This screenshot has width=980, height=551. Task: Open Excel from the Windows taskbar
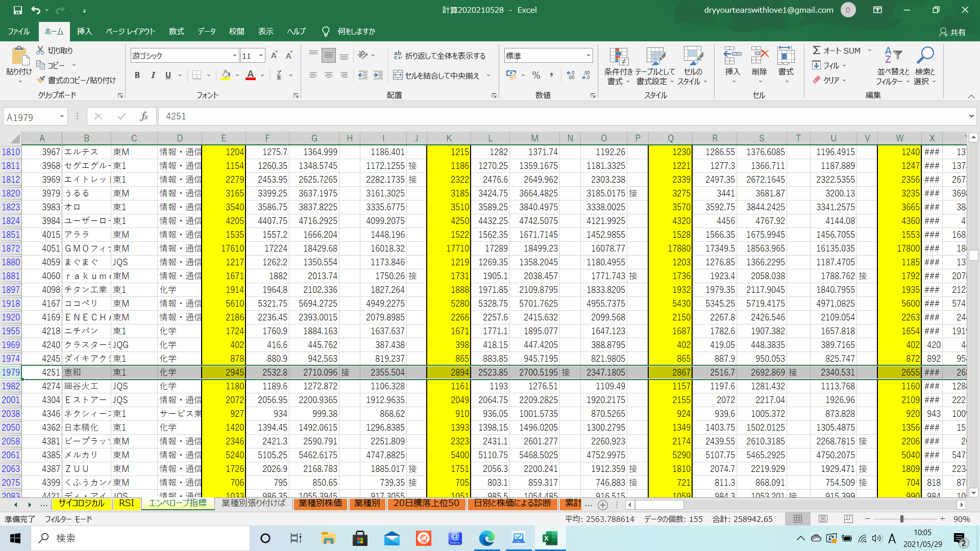(550, 538)
